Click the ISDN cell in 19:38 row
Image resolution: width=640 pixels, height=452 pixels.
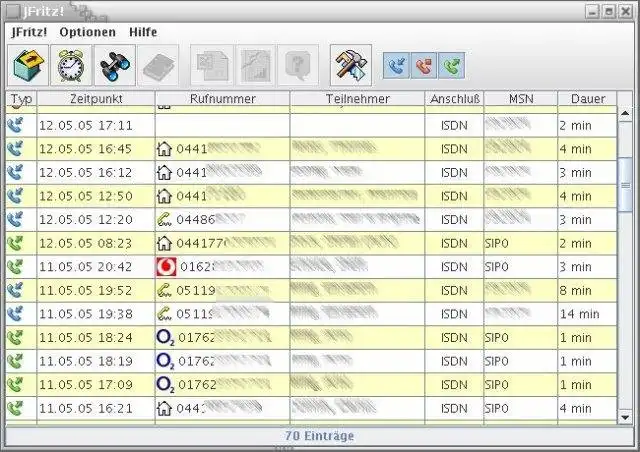pos(454,314)
